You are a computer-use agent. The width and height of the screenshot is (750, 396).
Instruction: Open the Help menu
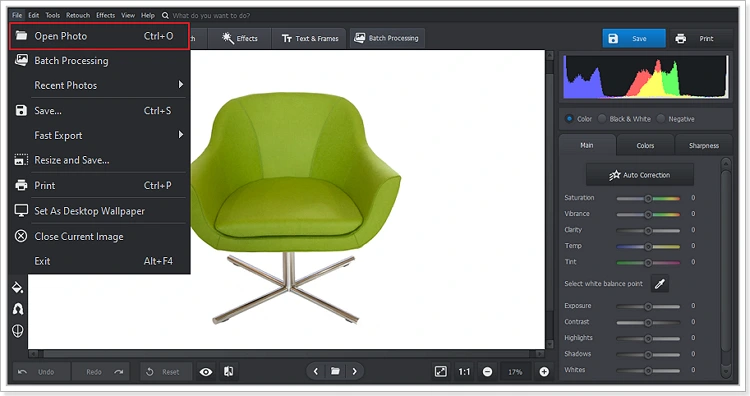[148, 15]
